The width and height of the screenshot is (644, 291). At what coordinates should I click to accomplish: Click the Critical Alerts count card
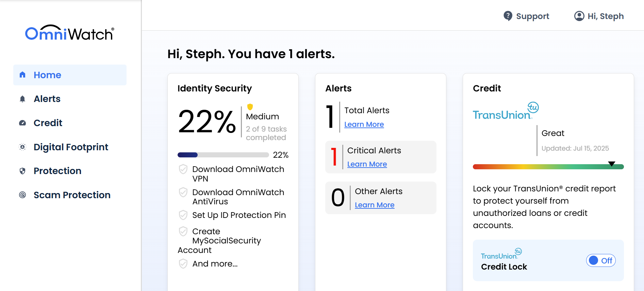pos(381,157)
